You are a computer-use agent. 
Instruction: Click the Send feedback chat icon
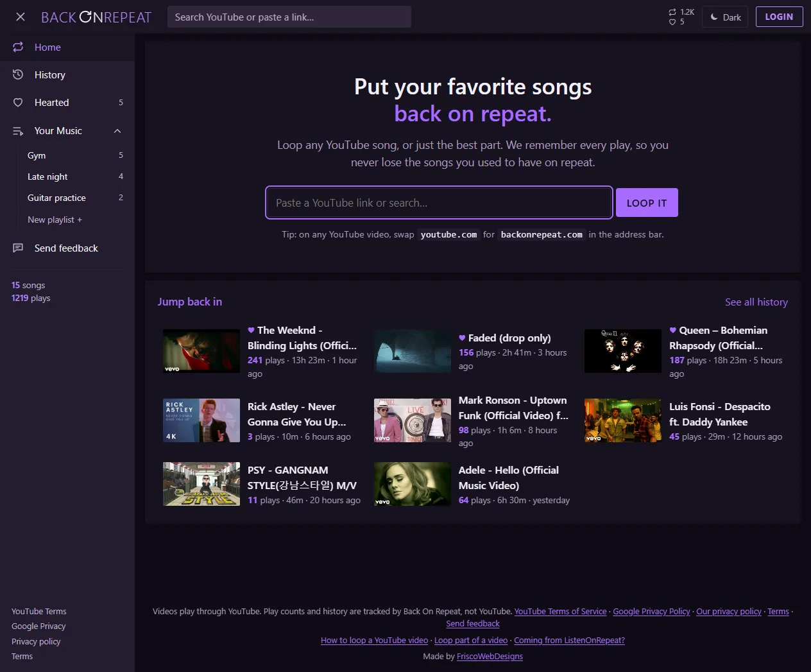[18, 248]
